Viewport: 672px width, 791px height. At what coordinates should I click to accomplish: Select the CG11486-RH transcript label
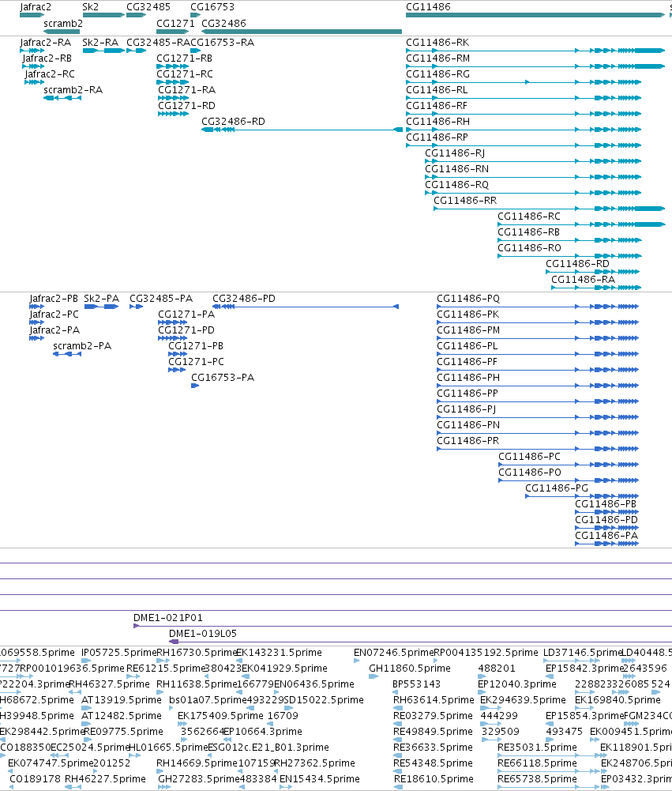[438, 122]
